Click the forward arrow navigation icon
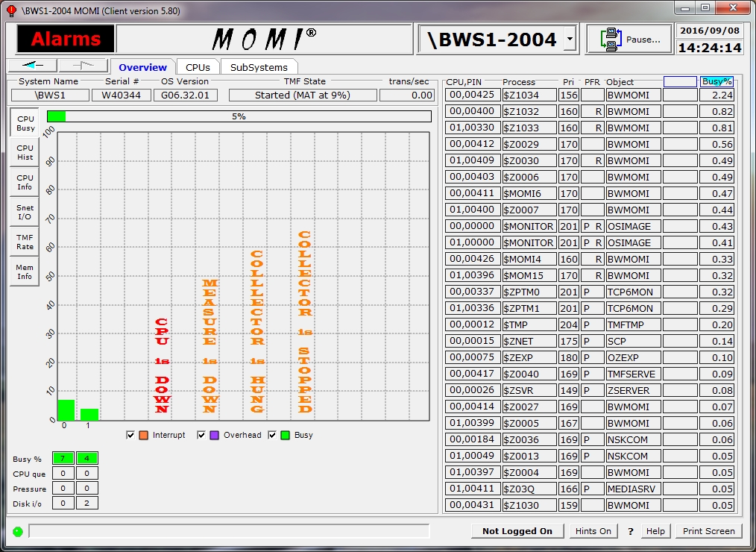756x552 pixels. click(83, 66)
